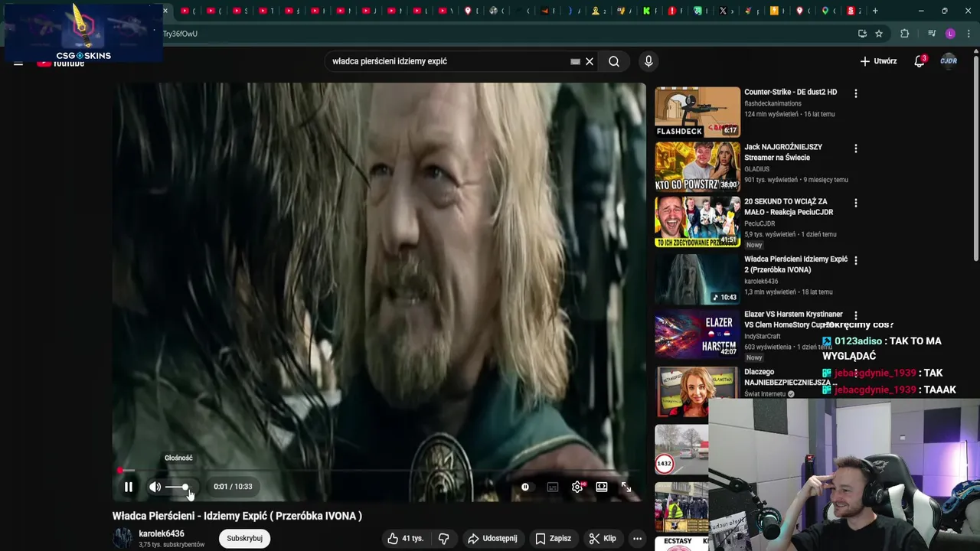The width and height of the screenshot is (980, 551).
Task: Click the install app icon in address bar
Action: click(862, 34)
